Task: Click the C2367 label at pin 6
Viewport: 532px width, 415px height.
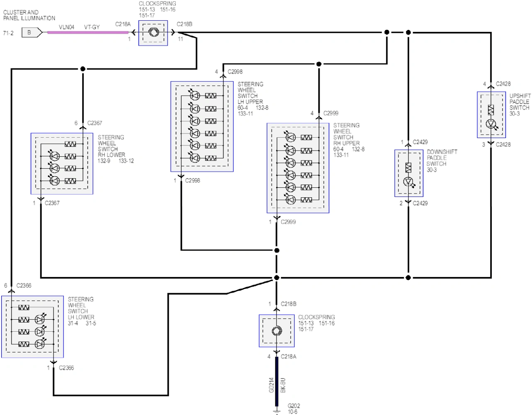Action: click(x=95, y=123)
